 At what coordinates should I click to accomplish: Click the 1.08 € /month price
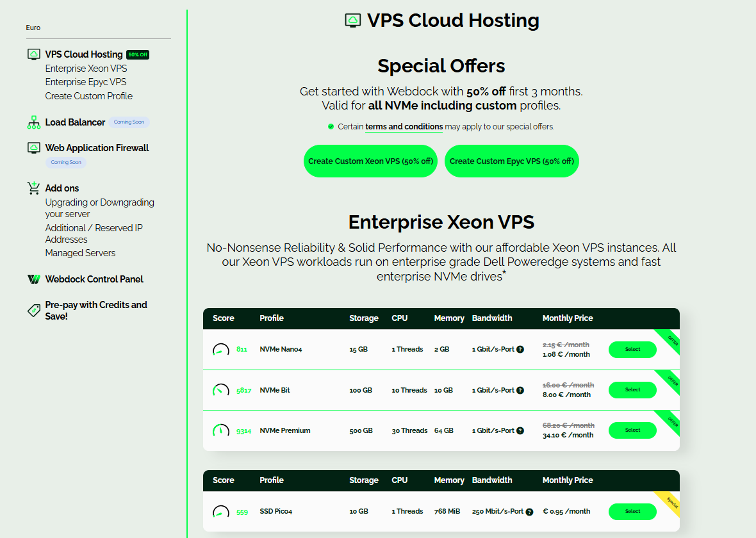click(x=566, y=354)
